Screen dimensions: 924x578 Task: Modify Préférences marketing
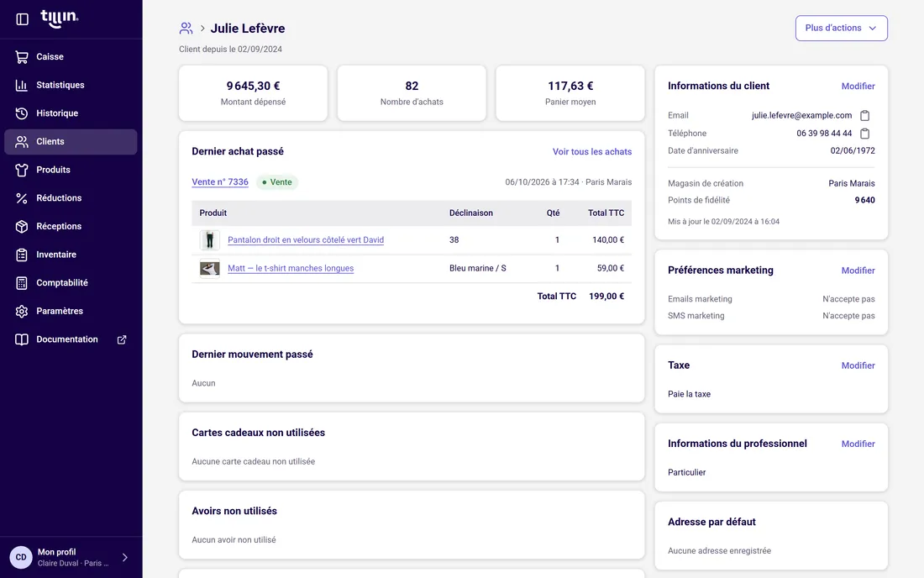(x=858, y=271)
